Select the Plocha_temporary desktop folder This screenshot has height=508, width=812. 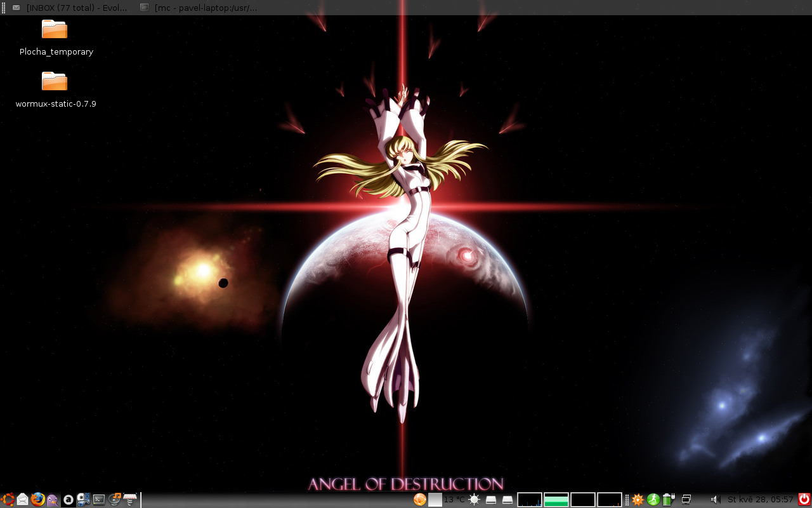55,29
